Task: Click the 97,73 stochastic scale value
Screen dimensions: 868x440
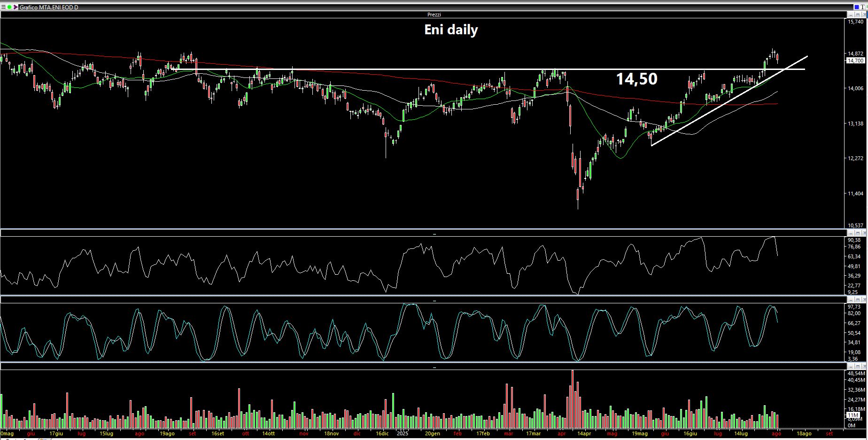Action: pyautogui.click(x=854, y=307)
